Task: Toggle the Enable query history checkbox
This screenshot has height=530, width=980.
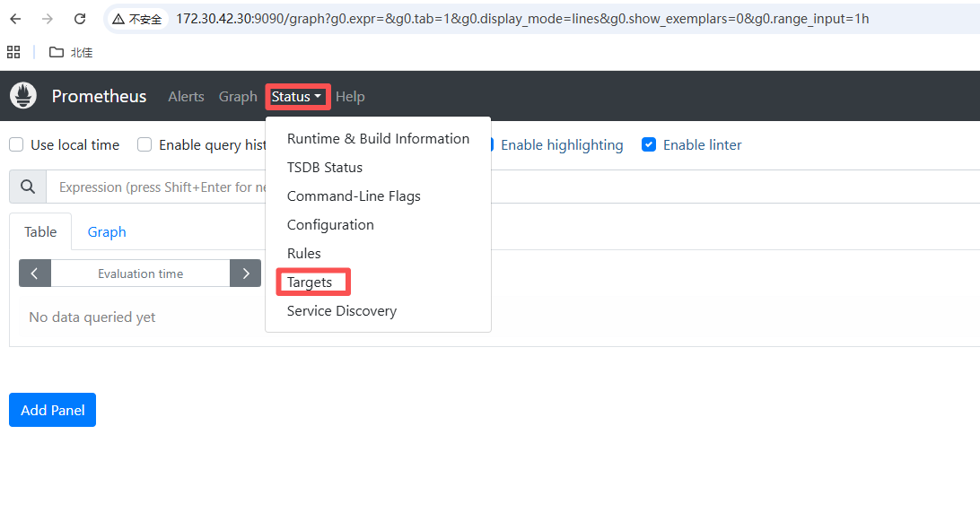Action: (144, 145)
